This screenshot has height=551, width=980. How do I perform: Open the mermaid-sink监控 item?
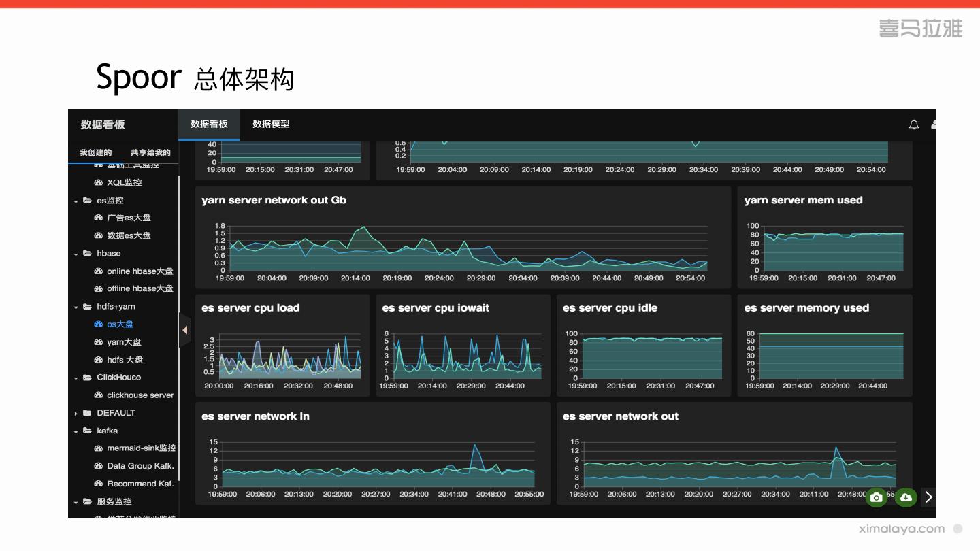(x=142, y=448)
